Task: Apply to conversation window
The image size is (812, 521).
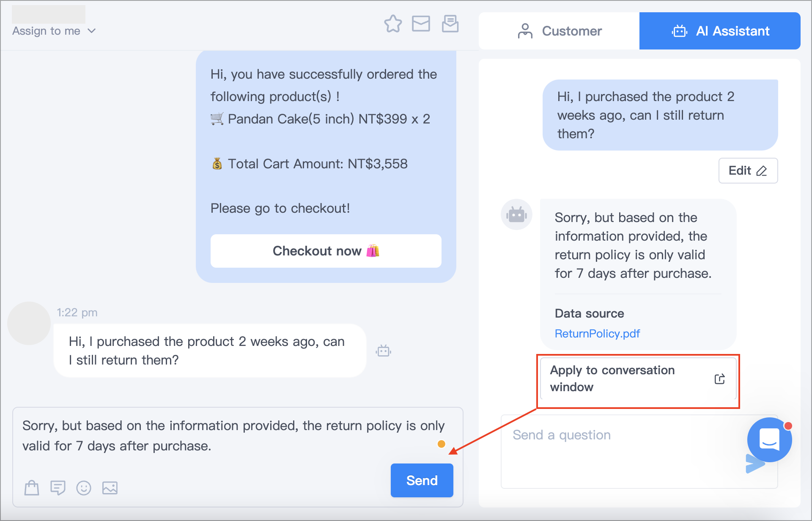Action: [638, 378]
